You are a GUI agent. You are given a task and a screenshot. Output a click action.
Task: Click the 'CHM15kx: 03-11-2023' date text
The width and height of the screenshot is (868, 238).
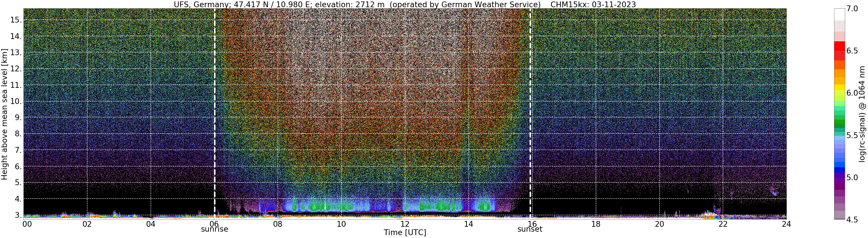[593, 4]
